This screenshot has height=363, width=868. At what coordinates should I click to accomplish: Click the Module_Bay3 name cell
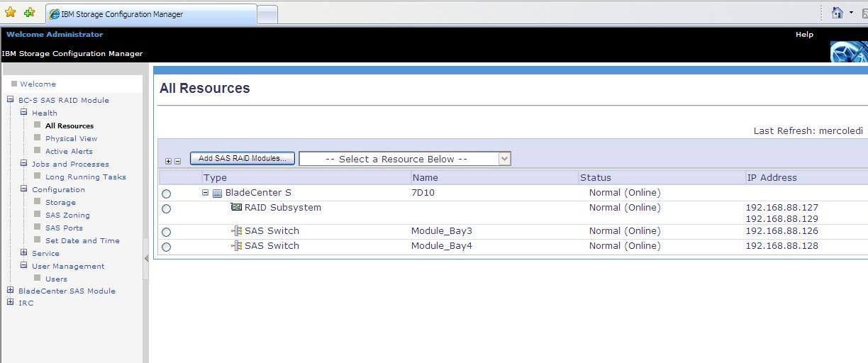(x=442, y=231)
